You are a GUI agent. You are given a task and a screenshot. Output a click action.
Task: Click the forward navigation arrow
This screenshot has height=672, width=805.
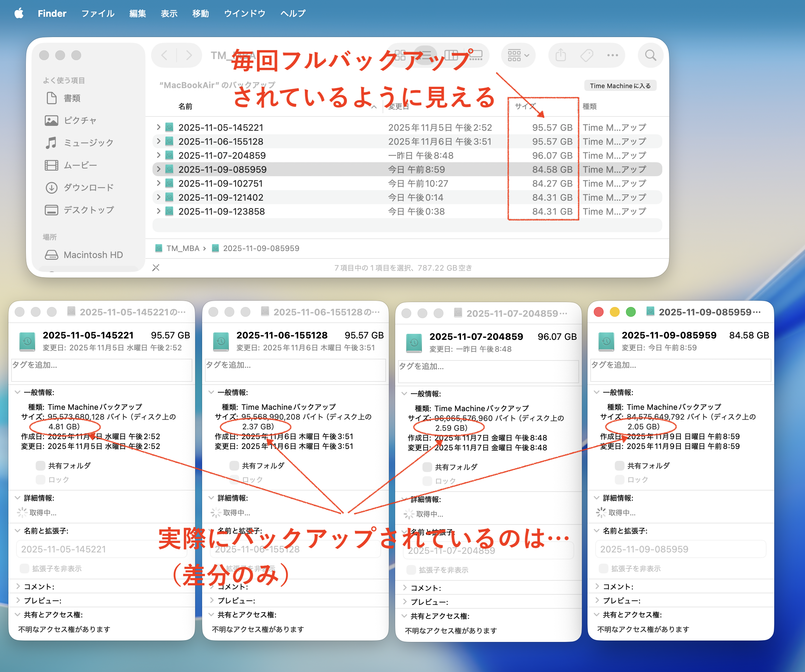(x=189, y=55)
